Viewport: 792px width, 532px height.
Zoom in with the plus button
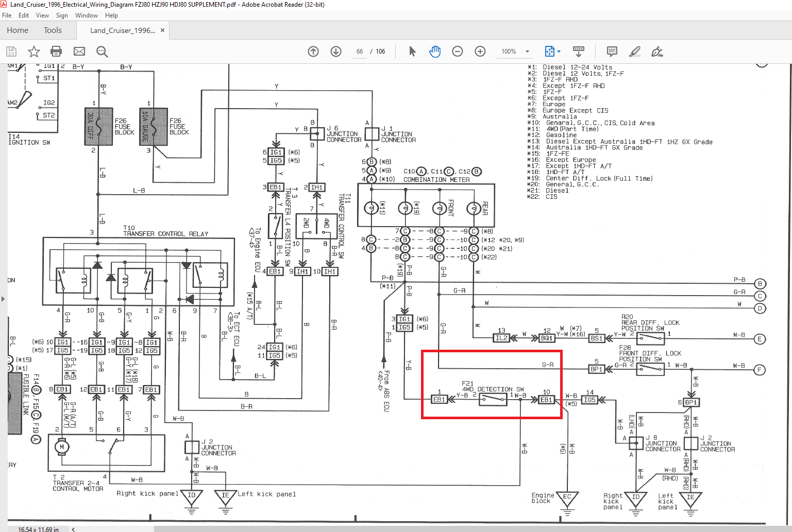480,52
